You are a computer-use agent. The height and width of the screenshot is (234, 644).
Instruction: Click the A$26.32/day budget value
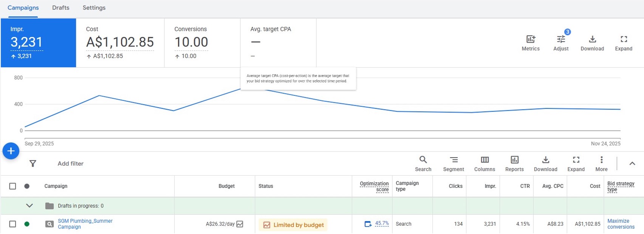point(220,224)
